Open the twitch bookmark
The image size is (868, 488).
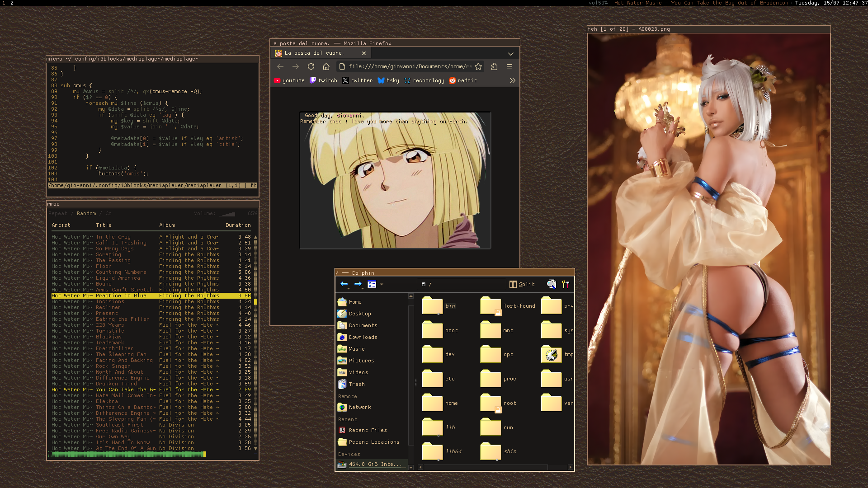[324, 80]
